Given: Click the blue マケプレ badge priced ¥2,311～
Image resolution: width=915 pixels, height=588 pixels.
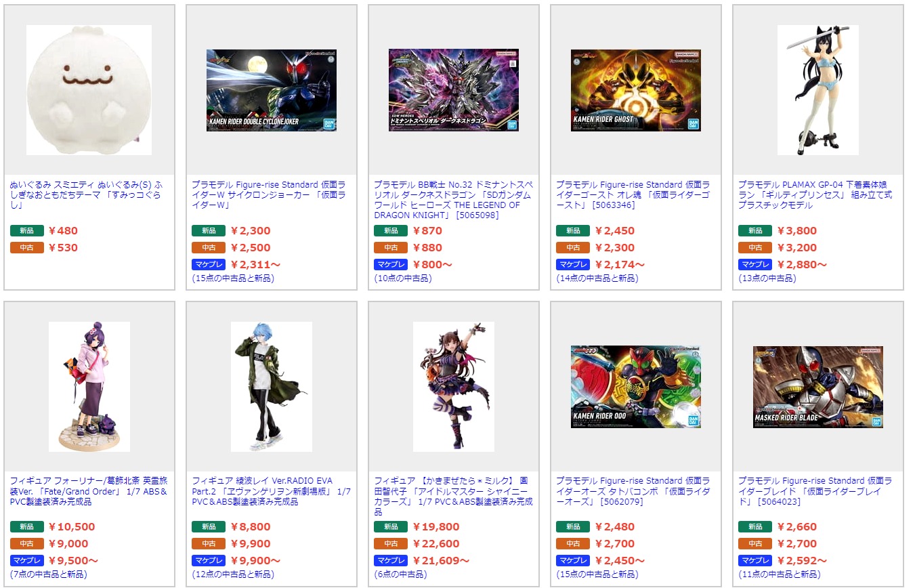Looking at the screenshot, I should [x=209, y=264].
